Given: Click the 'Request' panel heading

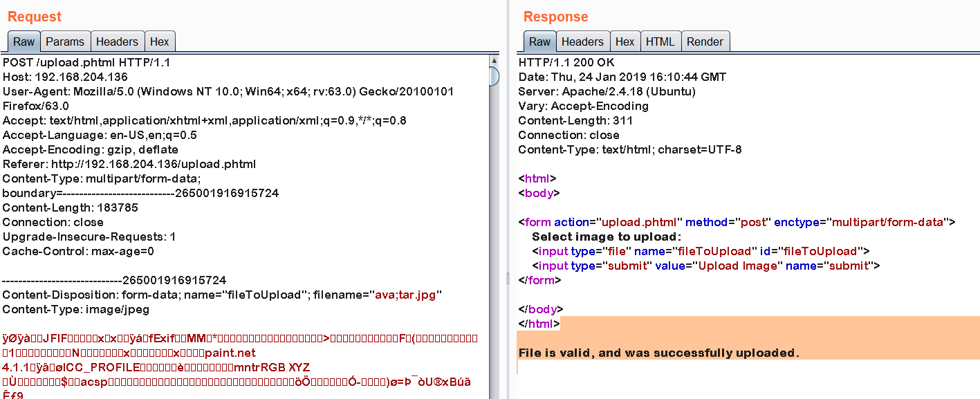Looking at the screenshot, I should (x=35, y=17).
